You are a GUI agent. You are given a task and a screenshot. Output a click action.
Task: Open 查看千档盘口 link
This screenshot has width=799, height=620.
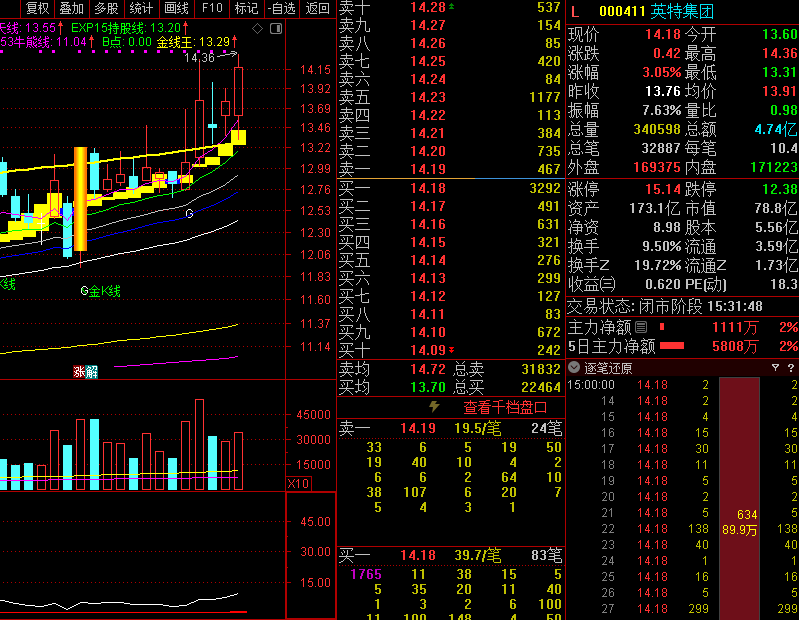(505, 407)
